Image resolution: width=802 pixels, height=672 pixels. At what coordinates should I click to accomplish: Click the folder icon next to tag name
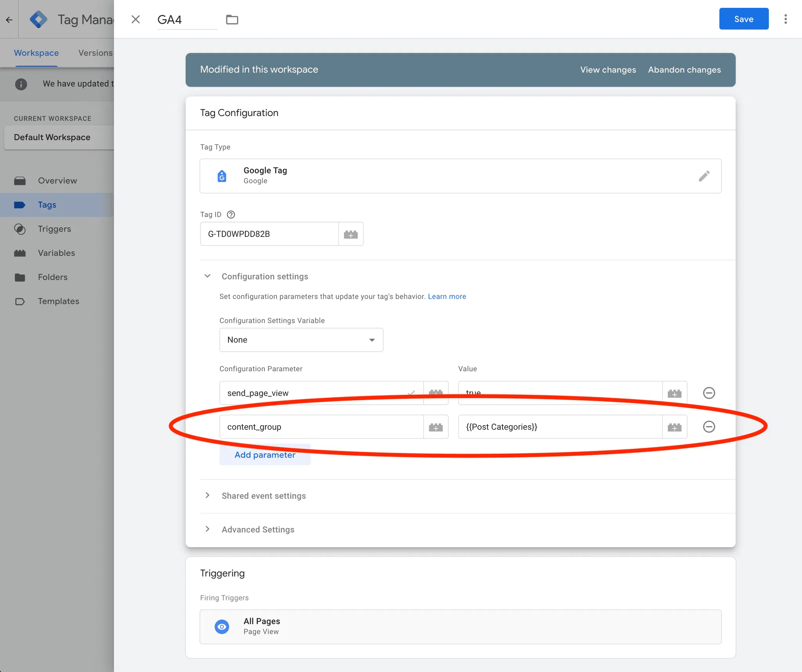pos(232,20)
